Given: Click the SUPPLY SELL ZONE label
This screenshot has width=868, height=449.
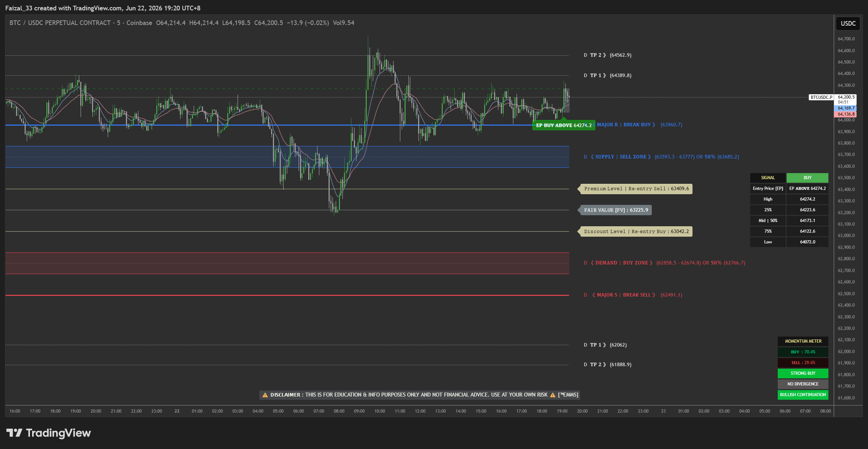Looking at the screenshot, I should click(x=661, y=157).
